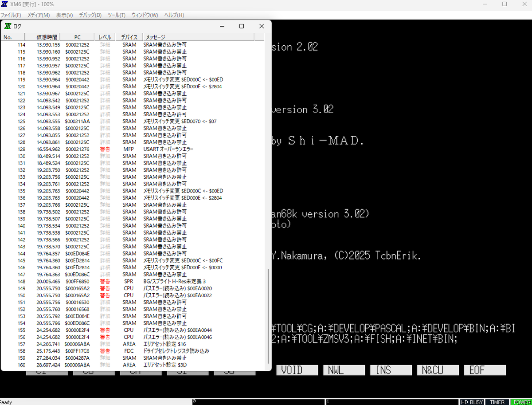Open the ヘルプ(H) menu
The width and height of the screenshot is (532, 405).
174,15
